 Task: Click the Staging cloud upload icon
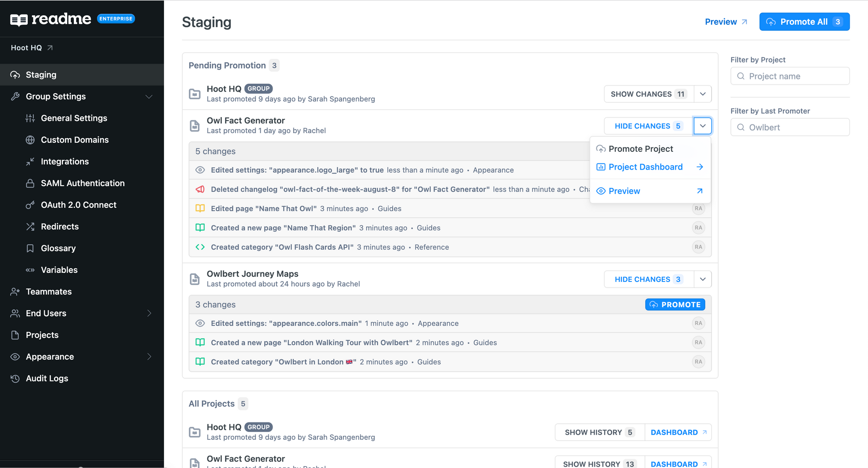(x=15, y=75)
